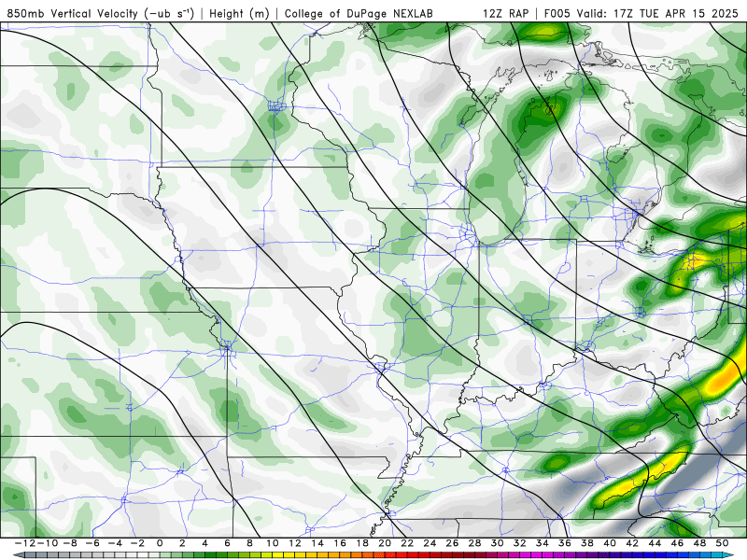Screen dimensions: 747x560
Task: Click the 28 value on the color scale
Action: click(x=474, y=543)
